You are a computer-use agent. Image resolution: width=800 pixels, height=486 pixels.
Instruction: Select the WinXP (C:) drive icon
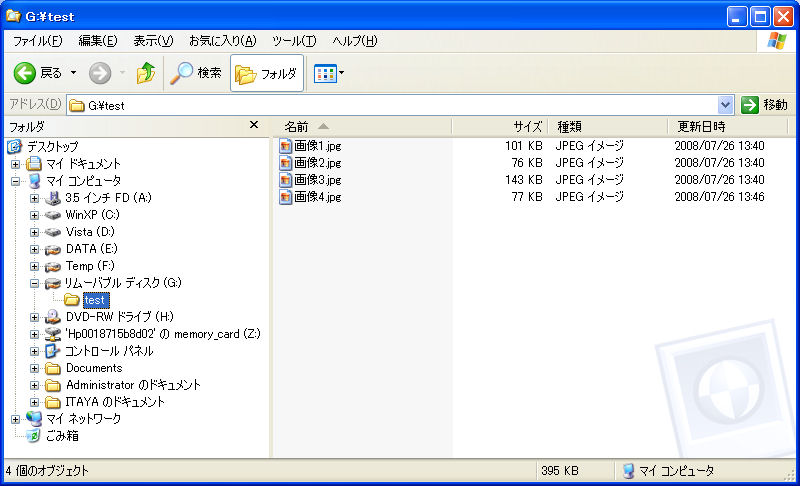[x=53, y=215]
